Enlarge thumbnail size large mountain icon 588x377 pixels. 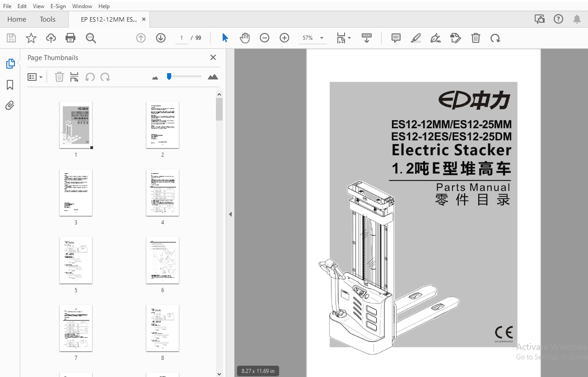[213, 77]
